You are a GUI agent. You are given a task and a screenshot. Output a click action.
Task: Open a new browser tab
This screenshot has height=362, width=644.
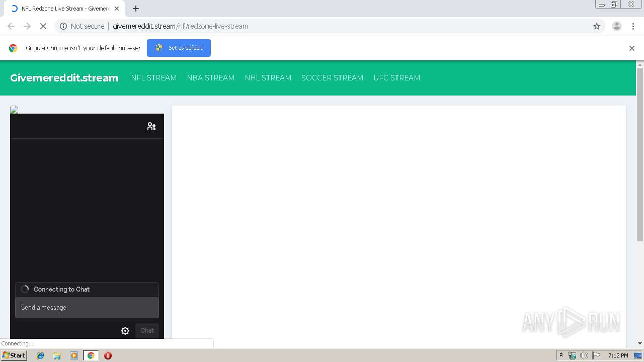(x=136, y=9)
